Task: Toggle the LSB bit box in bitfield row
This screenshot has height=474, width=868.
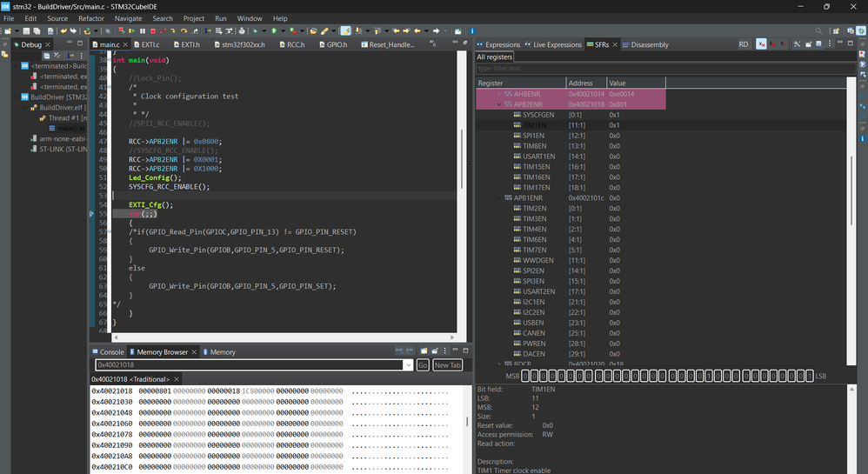Action: tap(808, 376)
